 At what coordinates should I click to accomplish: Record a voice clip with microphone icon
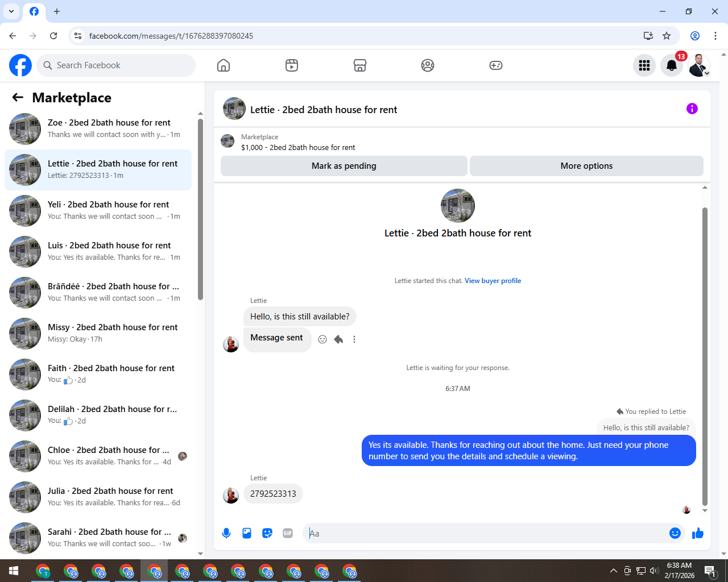226,533
